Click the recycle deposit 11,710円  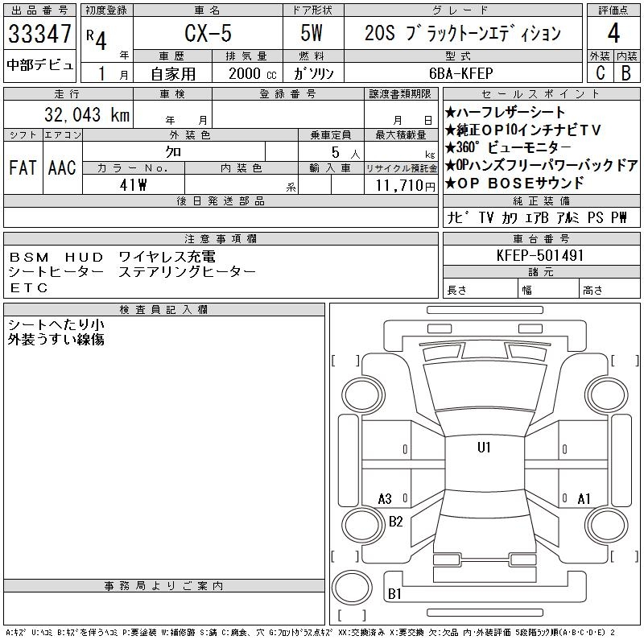click(x=405, y=186)
